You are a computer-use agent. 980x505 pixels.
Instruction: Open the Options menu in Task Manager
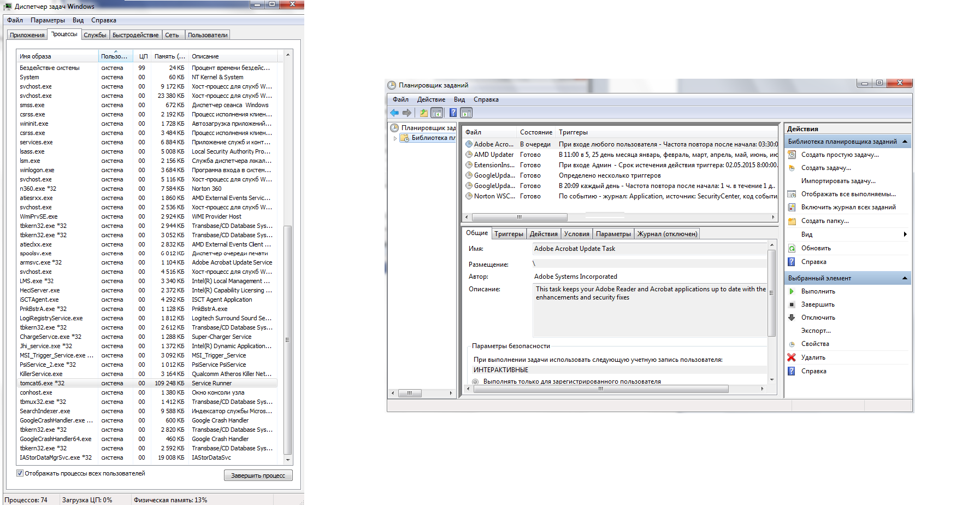pos(48,20)
